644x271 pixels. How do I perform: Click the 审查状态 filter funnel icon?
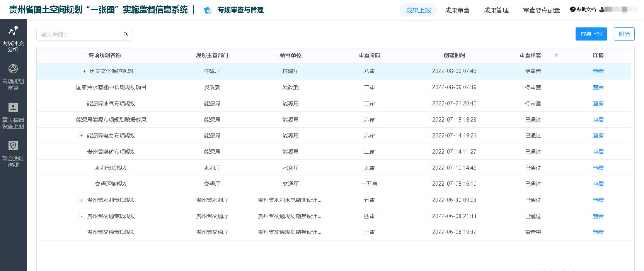pyautogui.click(x=556, y=55)
